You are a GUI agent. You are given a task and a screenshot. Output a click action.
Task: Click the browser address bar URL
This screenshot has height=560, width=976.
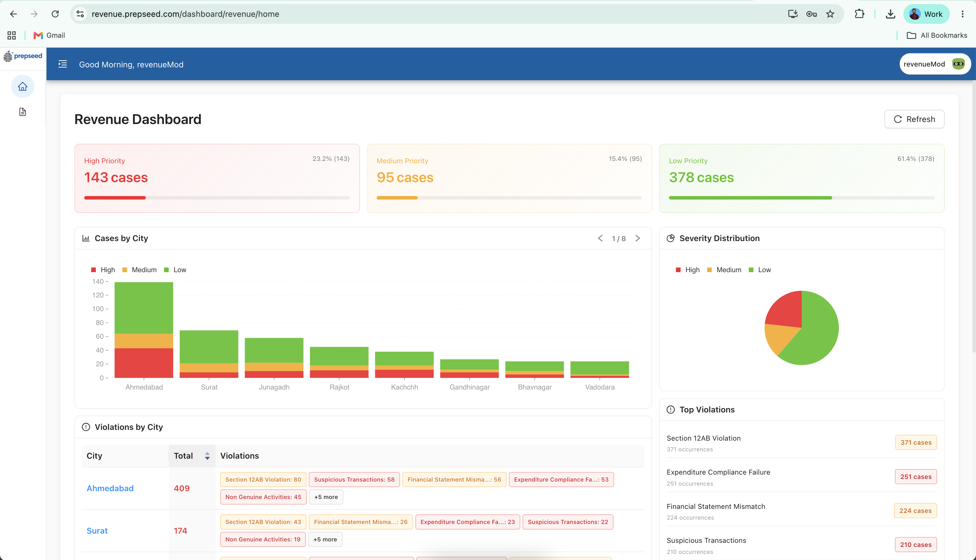(x=185, y=14)
